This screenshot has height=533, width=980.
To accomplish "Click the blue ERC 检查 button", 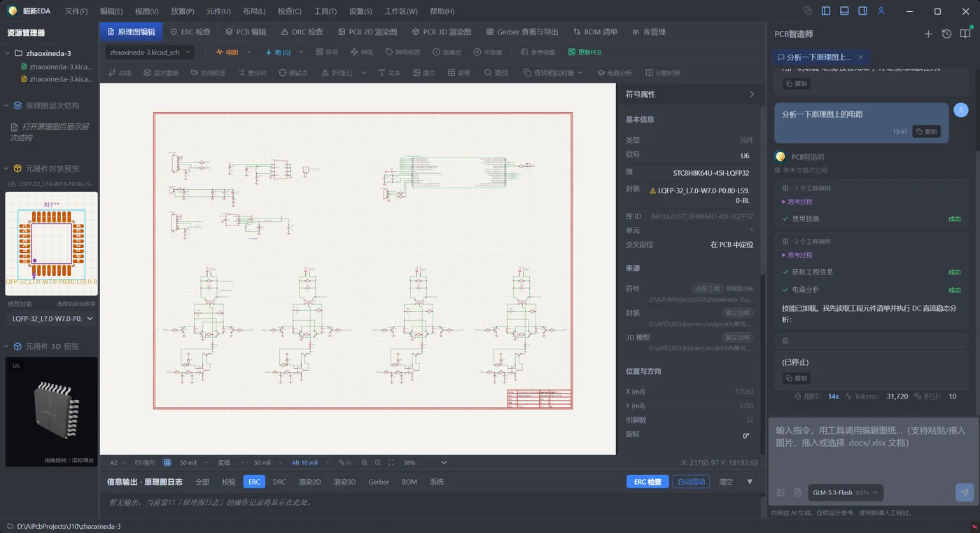I will pyautogui.click(x=647, y=482).
